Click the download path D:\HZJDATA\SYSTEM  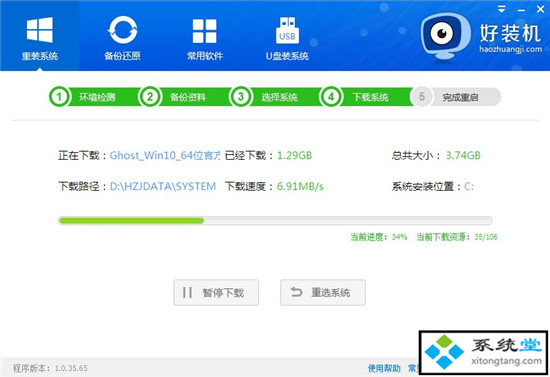[x=163, y=186]
